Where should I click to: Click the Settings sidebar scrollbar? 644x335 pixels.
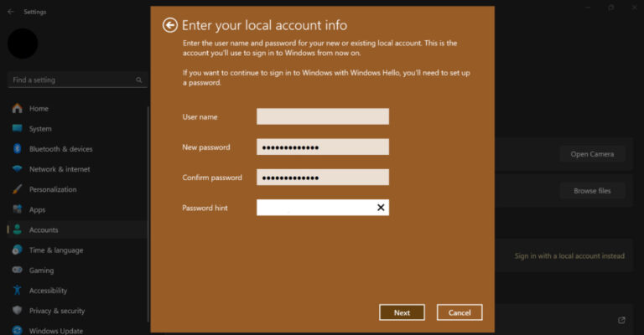pos(148,214)
